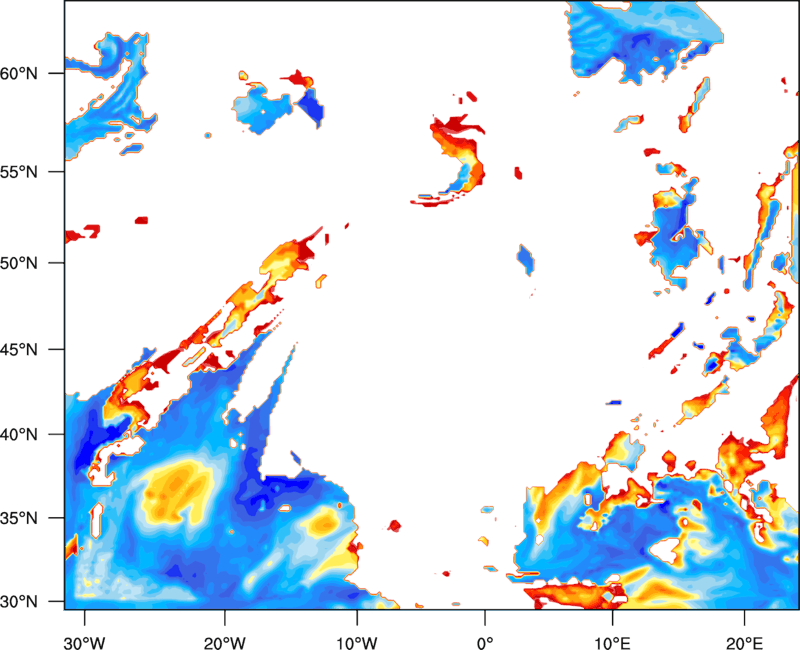Screen dimensions: 800x650
Task: Click the 40°N latitude label
Action: [x=19, y=435]
